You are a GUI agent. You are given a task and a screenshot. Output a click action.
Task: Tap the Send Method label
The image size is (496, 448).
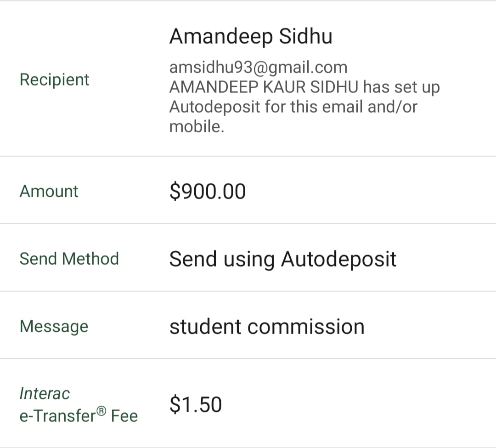[x=69, y=259]
